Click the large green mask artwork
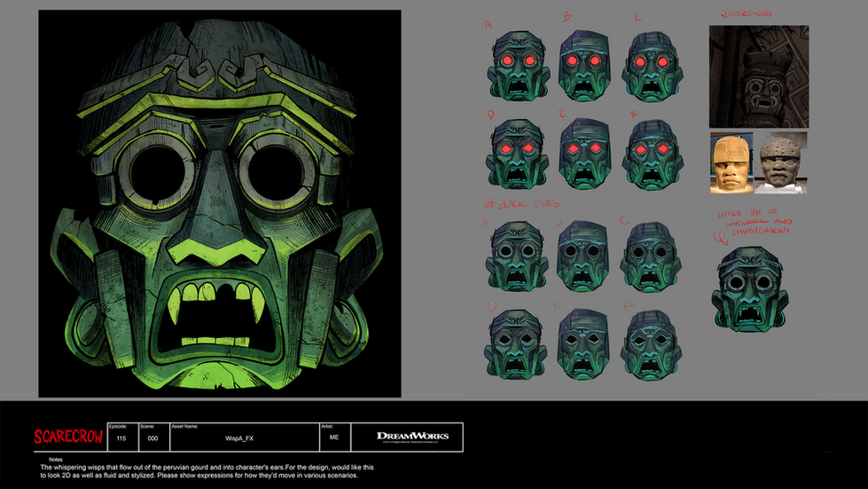868x489 pixels. [x=219, y=204]
